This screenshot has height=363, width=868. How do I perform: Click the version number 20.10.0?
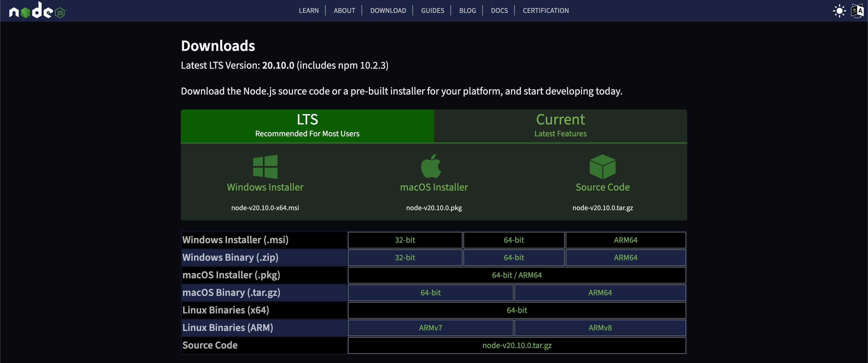278,65
